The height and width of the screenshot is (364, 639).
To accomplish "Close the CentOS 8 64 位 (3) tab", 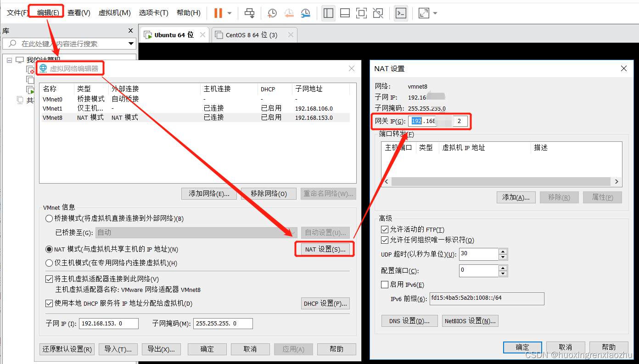I will pyautogui.click(x=290, y=35).
